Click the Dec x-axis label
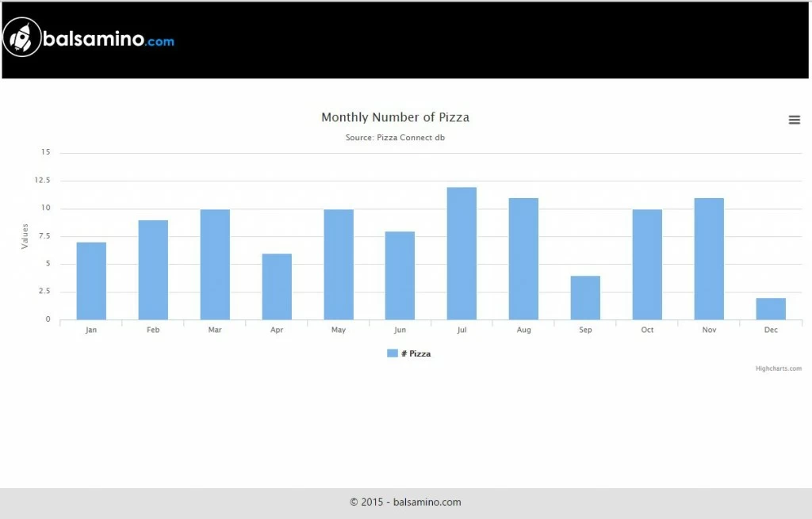Image resolution: width=812 pixels, height=519 pixels. tap(771, 330)
